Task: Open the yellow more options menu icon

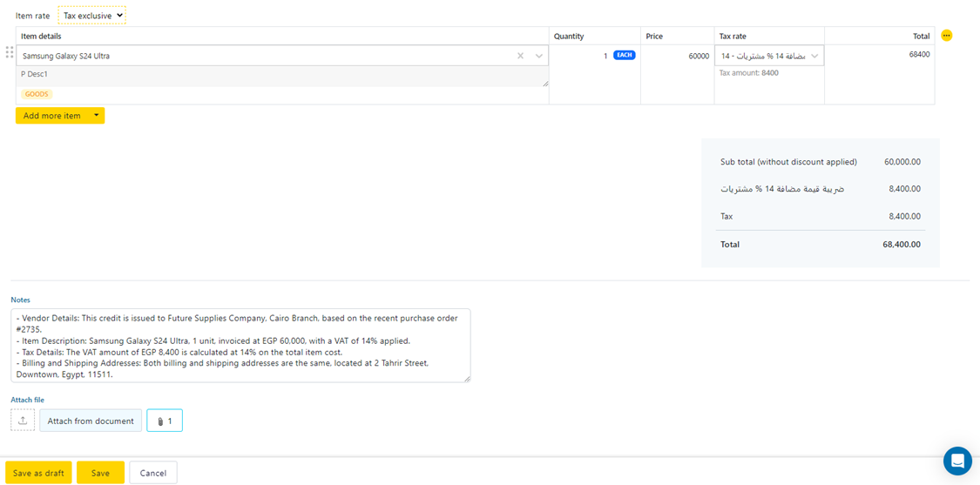Action: point(947,36)
